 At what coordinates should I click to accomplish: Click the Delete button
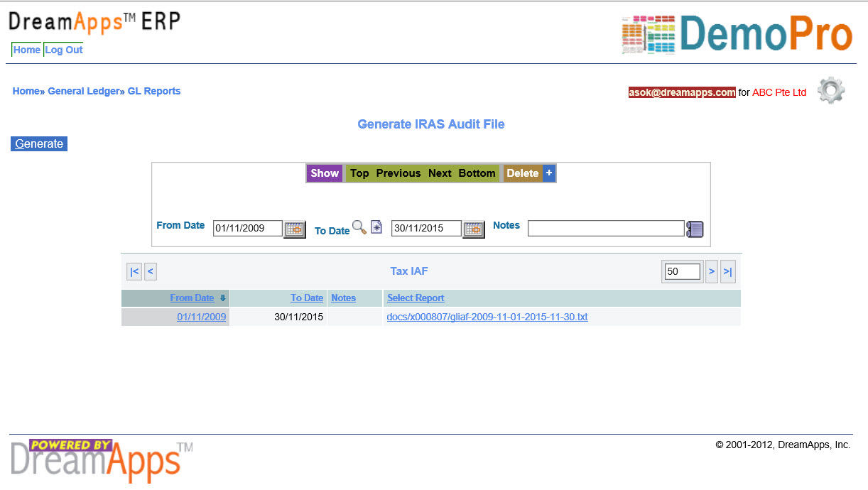point(523,173)
